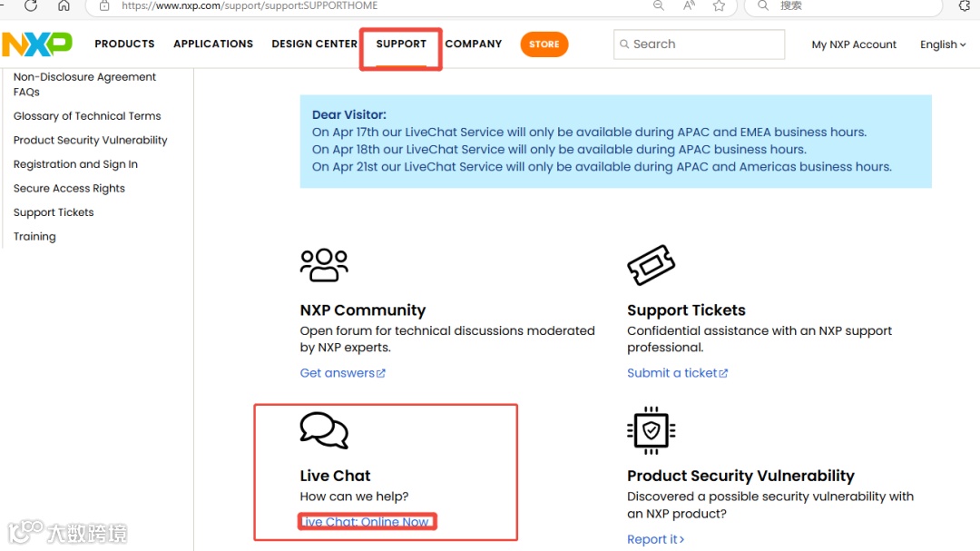Open the PRODUCTS menu

(124, 44)
